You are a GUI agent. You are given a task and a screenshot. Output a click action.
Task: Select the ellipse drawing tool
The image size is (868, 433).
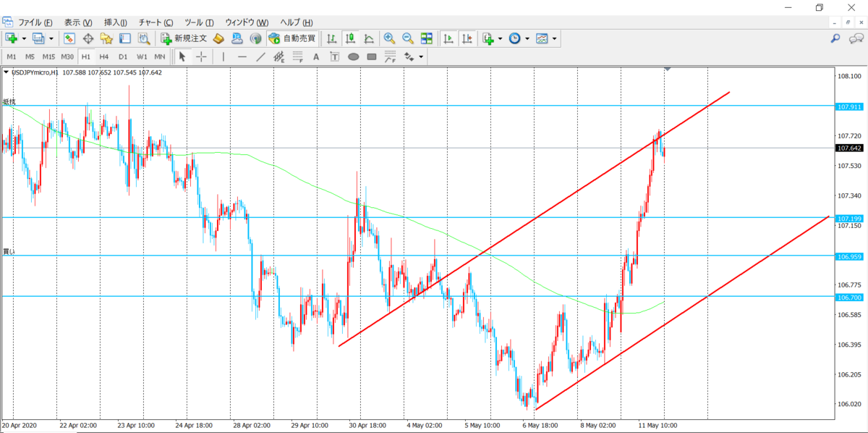pos(354,56)
